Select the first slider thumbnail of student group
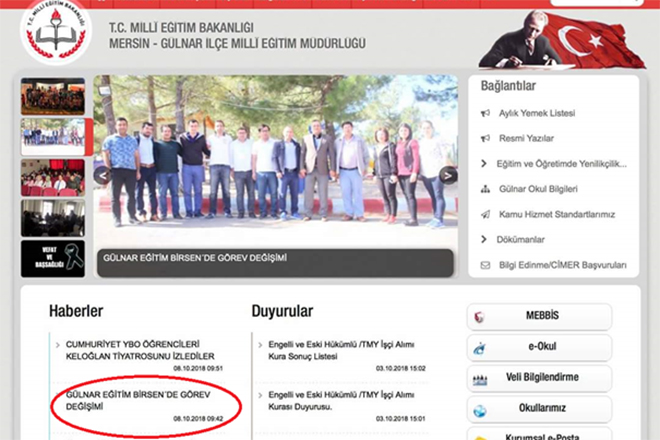 coord(53,96)
